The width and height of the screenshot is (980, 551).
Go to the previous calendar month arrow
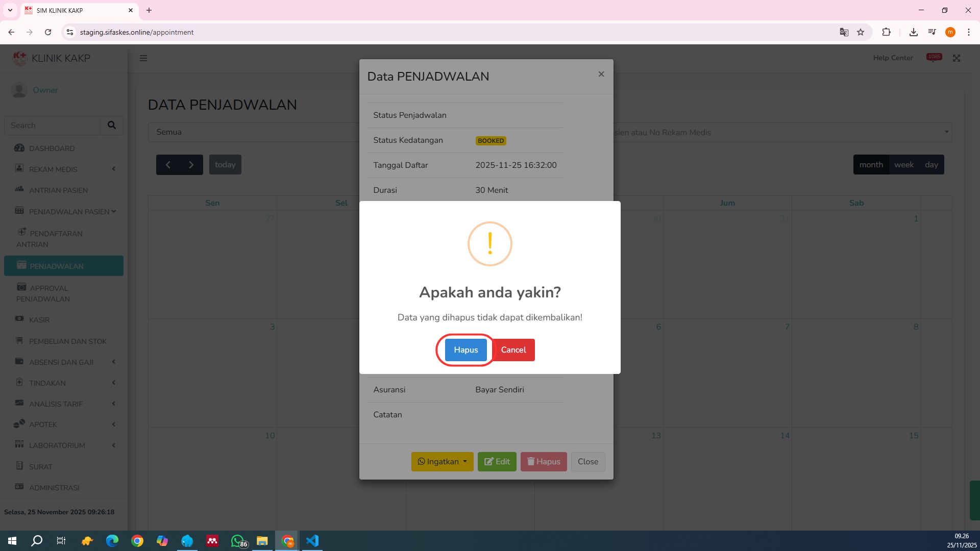168,165
